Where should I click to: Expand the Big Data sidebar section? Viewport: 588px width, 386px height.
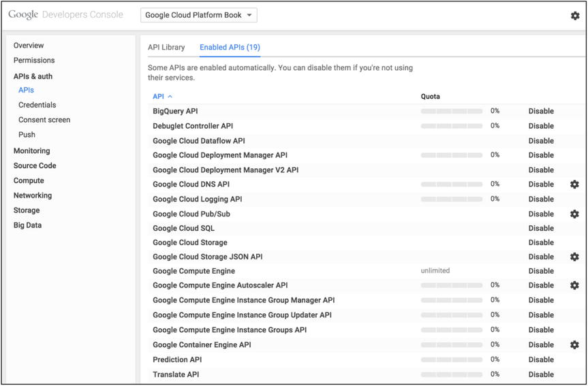[x=27, y=225]
